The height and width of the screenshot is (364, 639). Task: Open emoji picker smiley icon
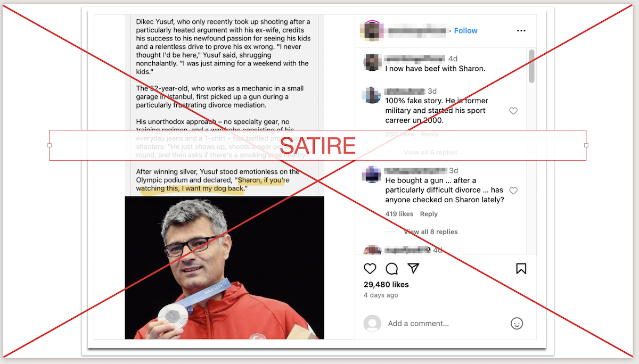click(x=517, y=323)
